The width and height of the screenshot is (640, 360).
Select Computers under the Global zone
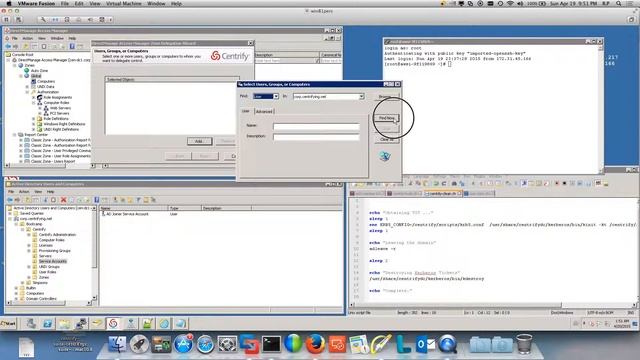point(46,81)
